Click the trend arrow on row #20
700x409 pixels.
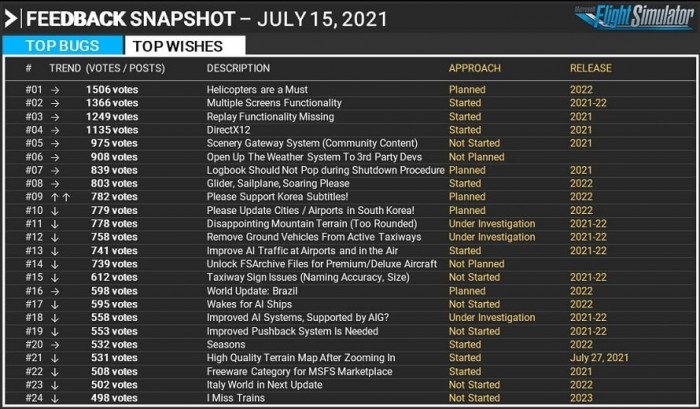55,344
